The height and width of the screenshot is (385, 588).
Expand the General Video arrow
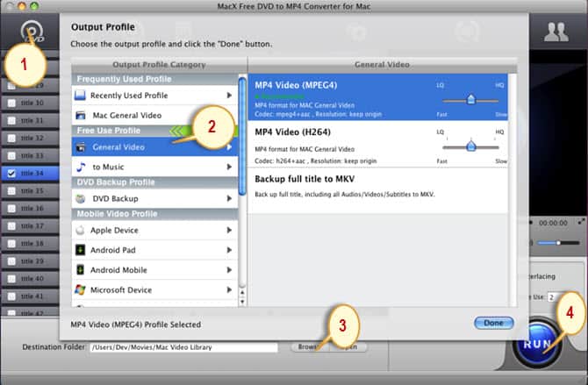point(229,147)
